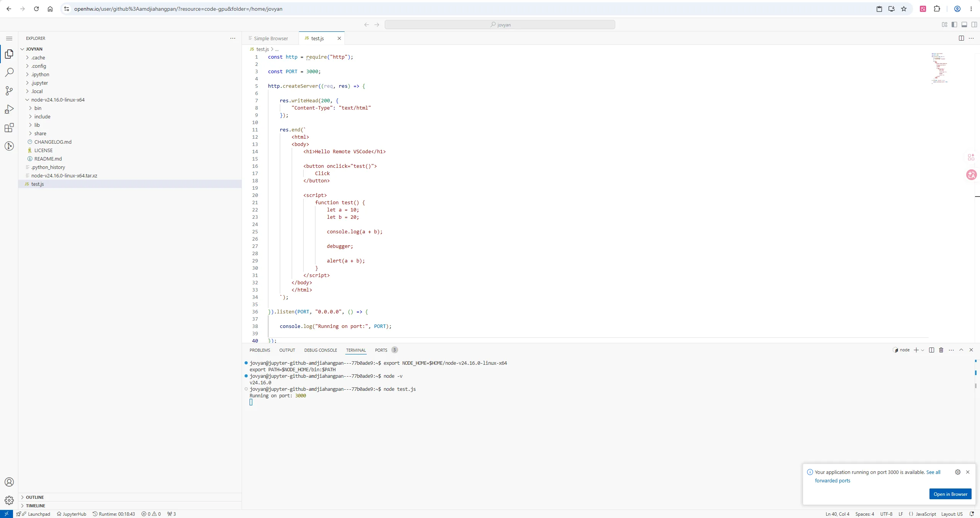Switch to the PROBLEMS panel tab

[260, 350]
